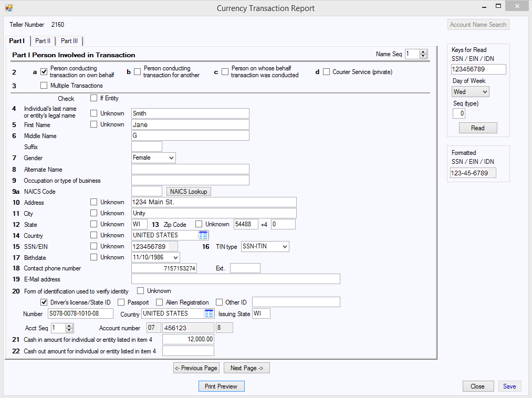The image size is (532, 398).
Task: Enable Courier Service (private) checkbox
Action: pyautogui.click(x=326, y=71)
